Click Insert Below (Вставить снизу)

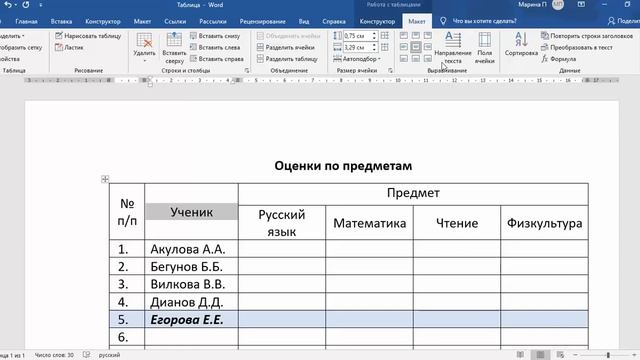(x=215, y=36)
